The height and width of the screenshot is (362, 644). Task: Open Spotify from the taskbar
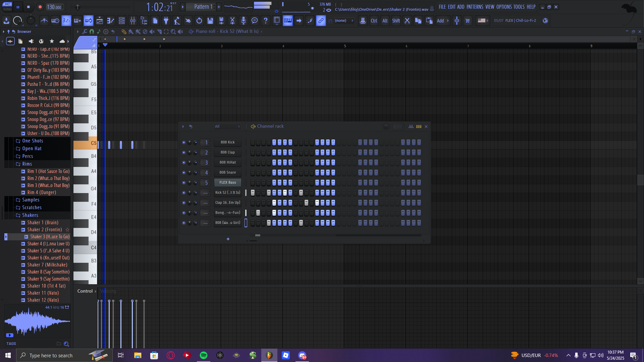[204, 355]
